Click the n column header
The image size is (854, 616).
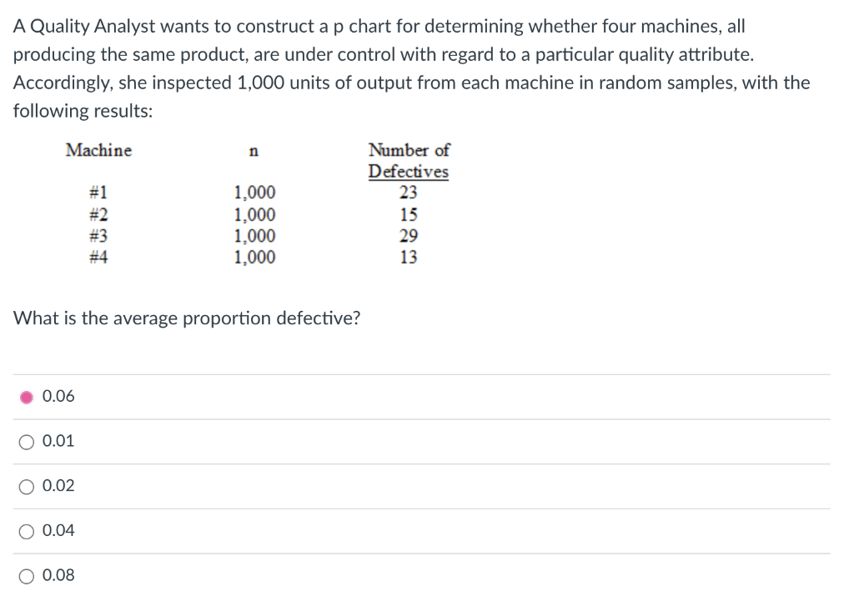[254, 151]
